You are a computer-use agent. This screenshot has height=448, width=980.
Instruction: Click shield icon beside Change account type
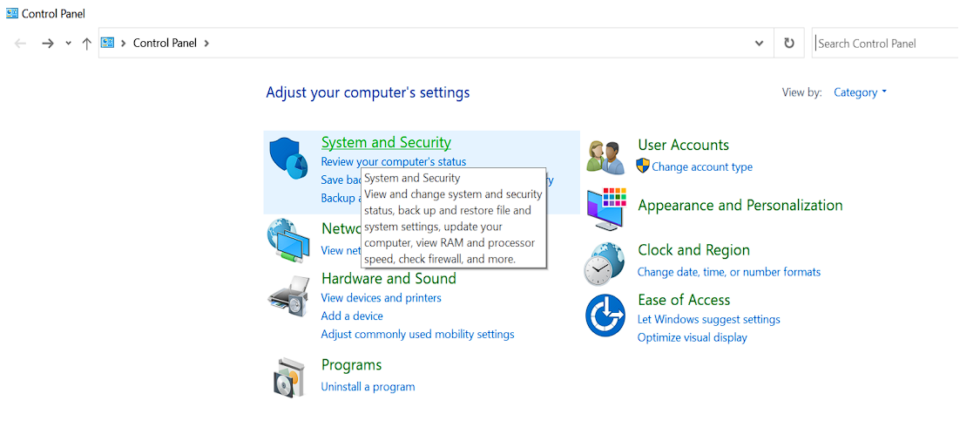point(643,166)
